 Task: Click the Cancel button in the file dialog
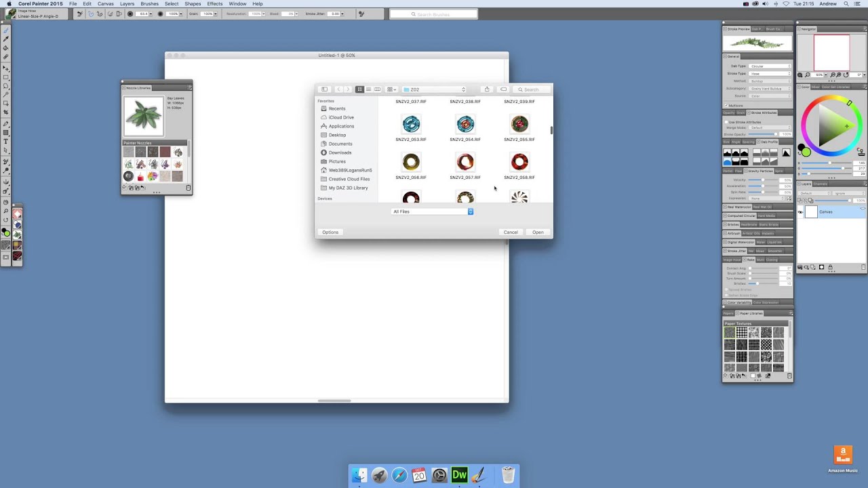pos(511,232)
